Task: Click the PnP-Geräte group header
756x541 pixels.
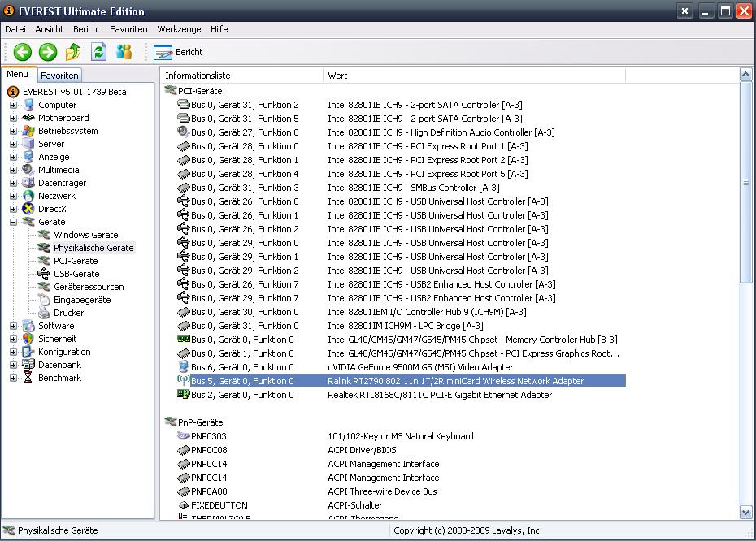Action: coord(200,422)
